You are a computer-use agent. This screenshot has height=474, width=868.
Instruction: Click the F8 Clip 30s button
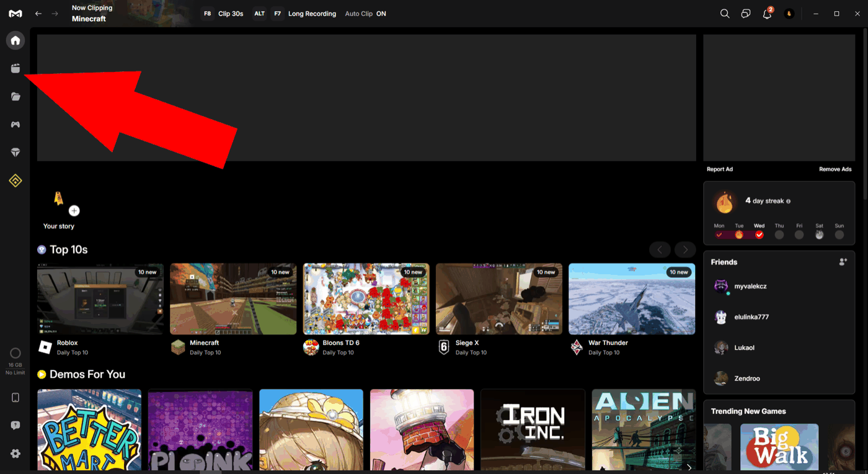[x=222, y=14]
